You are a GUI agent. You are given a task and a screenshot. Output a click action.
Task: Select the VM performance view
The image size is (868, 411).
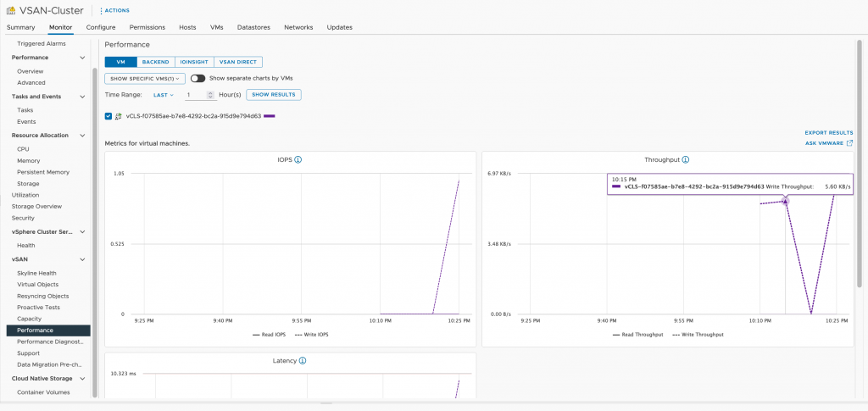click(x=120, y=62)
